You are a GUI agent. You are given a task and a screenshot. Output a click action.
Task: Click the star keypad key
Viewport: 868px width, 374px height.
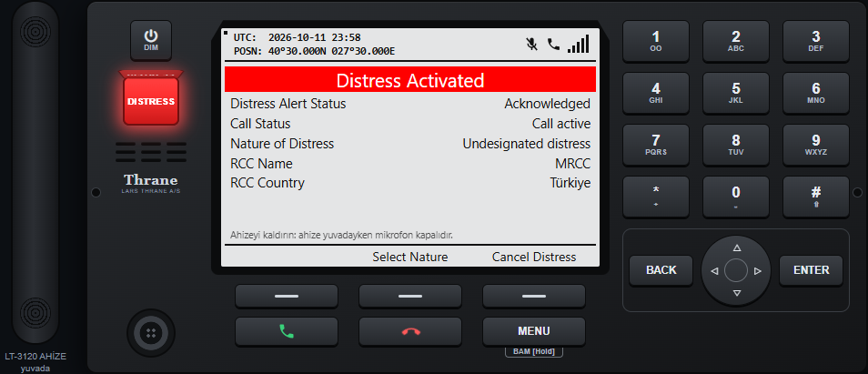[656, 197]
